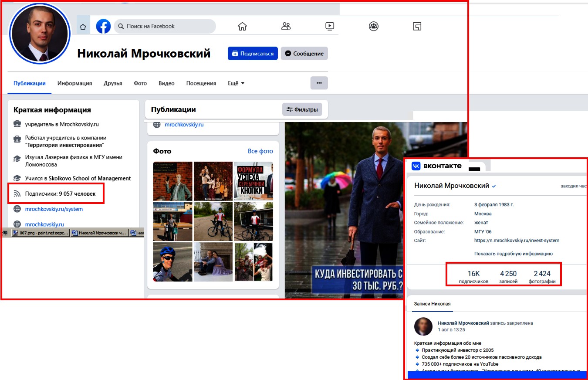Open the Формула успеха photo thumbnail

pos(253,181)
